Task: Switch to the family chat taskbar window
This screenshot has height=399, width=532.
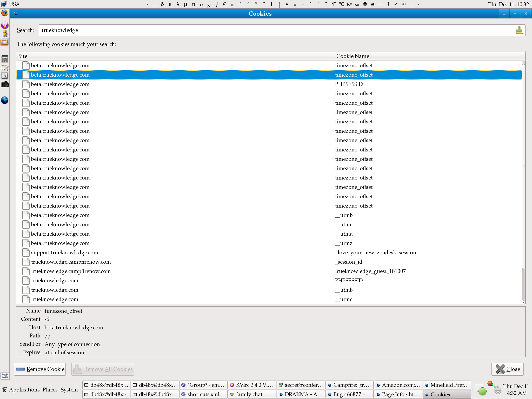Action: [x=252, y=394]
